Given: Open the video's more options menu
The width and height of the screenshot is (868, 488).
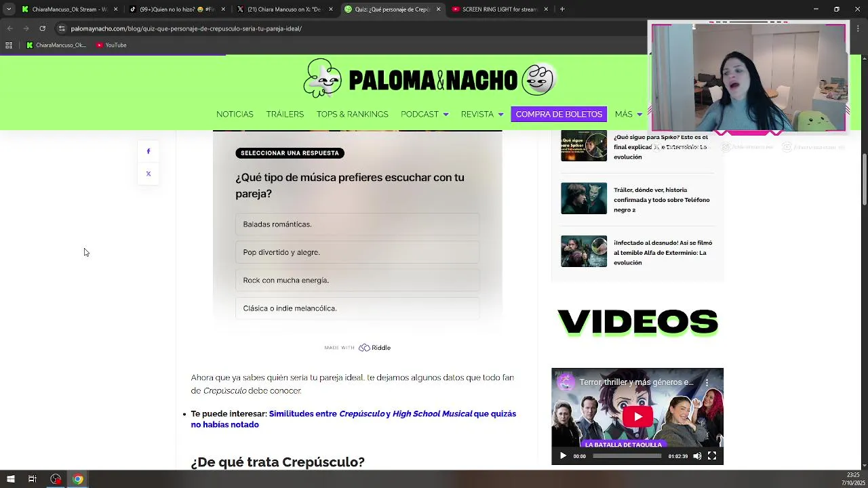Looking at the screenshot, I should click(707, 382).
